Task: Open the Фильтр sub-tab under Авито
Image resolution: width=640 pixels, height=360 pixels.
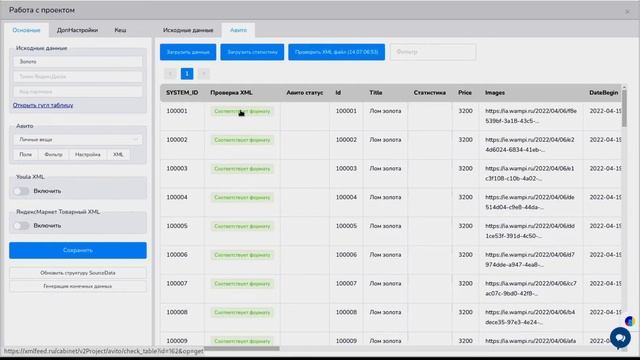Action: tap(53, 155)
